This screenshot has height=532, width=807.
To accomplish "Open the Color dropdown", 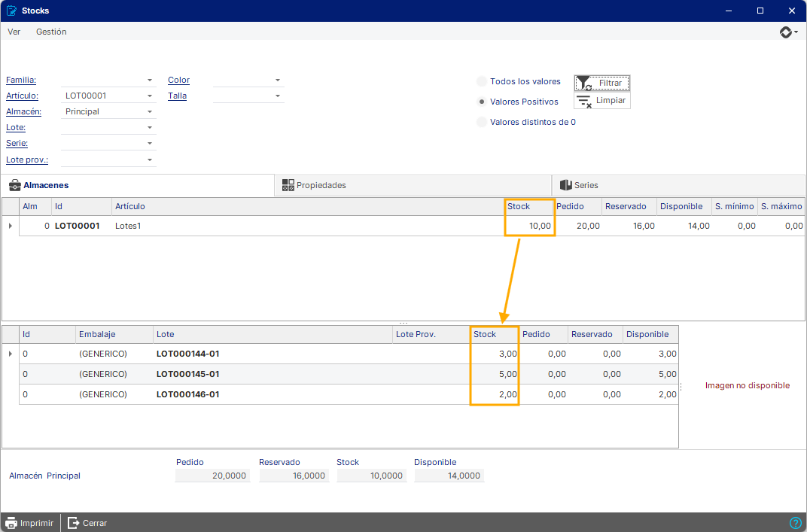I will [277, 81].
